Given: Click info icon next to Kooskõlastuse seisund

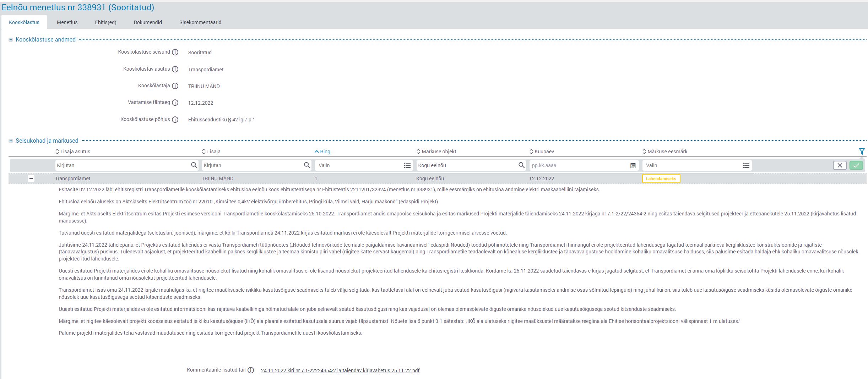Looking at the screenshot, I should (x=175, y=52).
